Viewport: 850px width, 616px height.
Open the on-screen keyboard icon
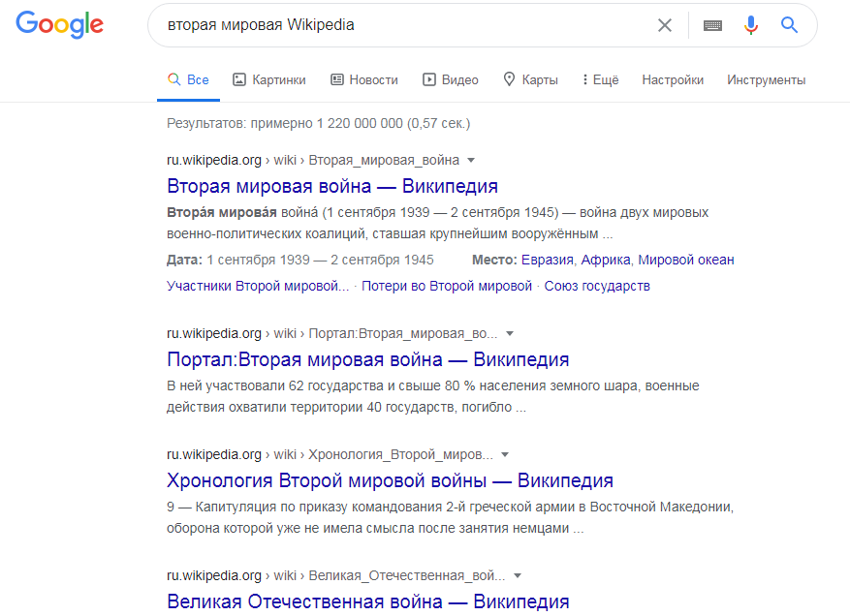712,25
